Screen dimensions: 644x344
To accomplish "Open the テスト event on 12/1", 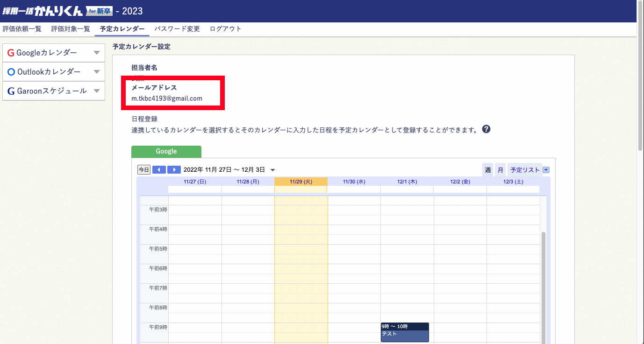I will tap(405, 334).
